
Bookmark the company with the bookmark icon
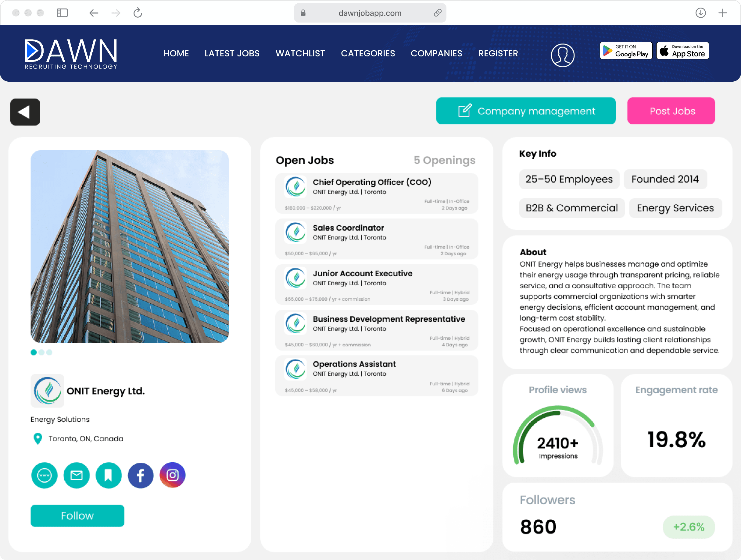coord(108,475)
